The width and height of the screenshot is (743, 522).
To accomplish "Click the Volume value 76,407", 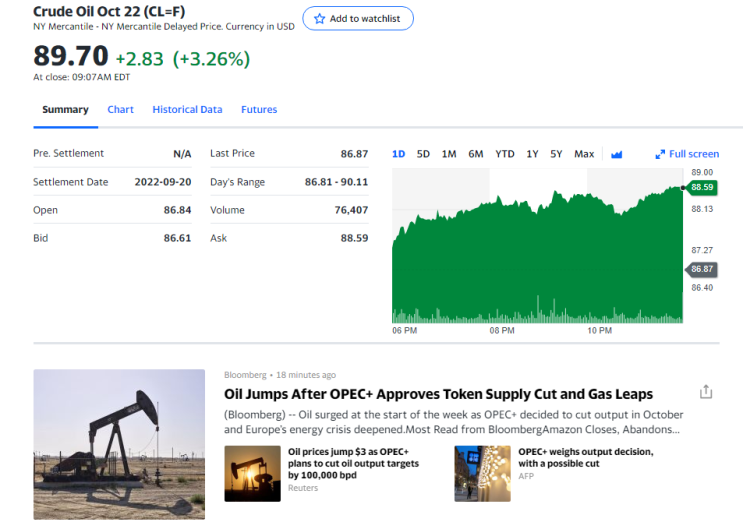I will 351,210.
